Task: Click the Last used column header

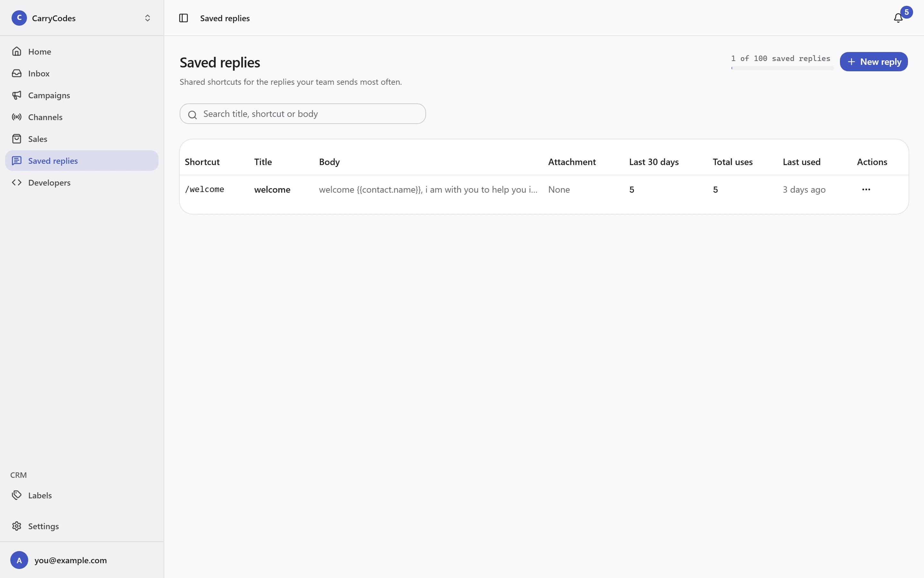Action: coord(801,162)
